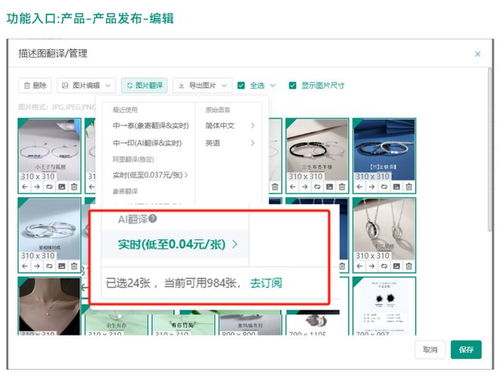500x375 pixels.
Task: Translate the pendant necklaces image
Action: point(384,266)
